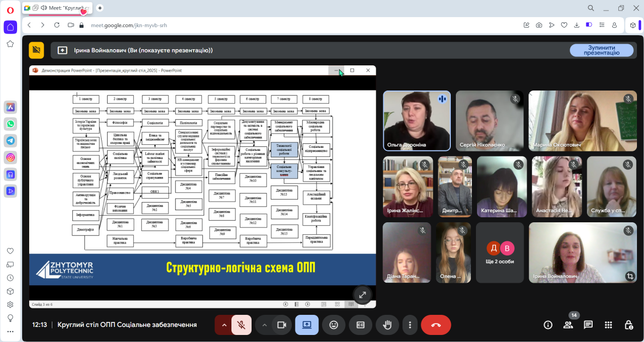
Task: Open the meeting chat panel
Action: pyautogui.click(x=588, y=325)
